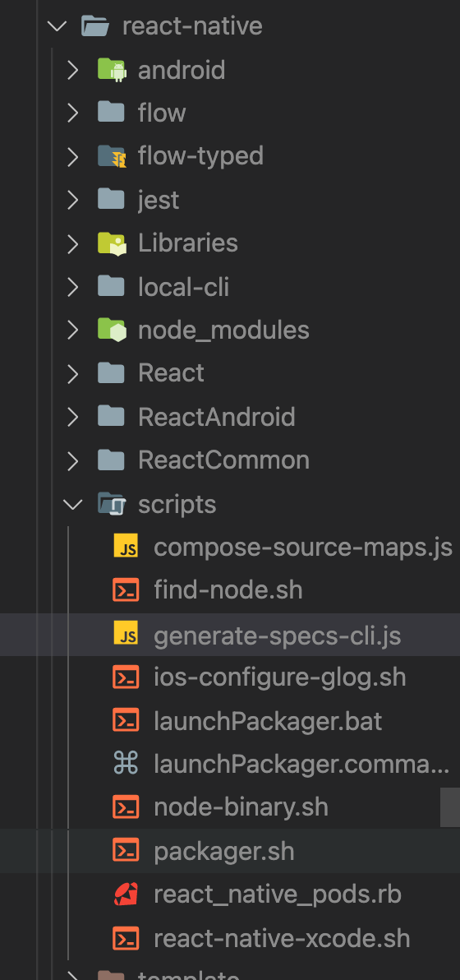Expand the React folder chevron
This screenshot has width=460, height=980.
pyautogui.click(x=73, y=373)
